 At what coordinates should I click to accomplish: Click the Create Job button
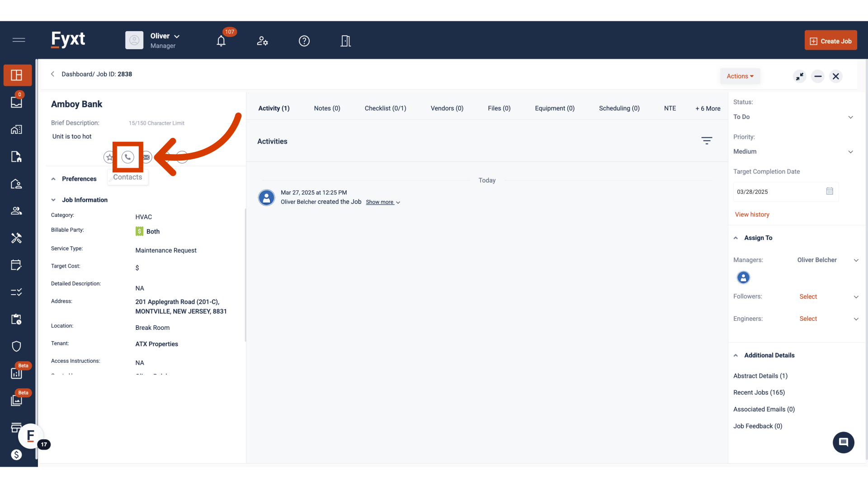click(830, 41)
